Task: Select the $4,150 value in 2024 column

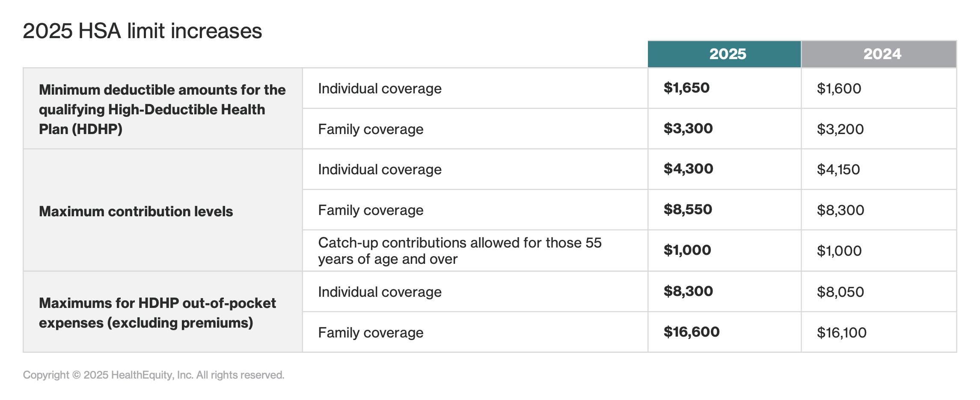Action: 838,170
